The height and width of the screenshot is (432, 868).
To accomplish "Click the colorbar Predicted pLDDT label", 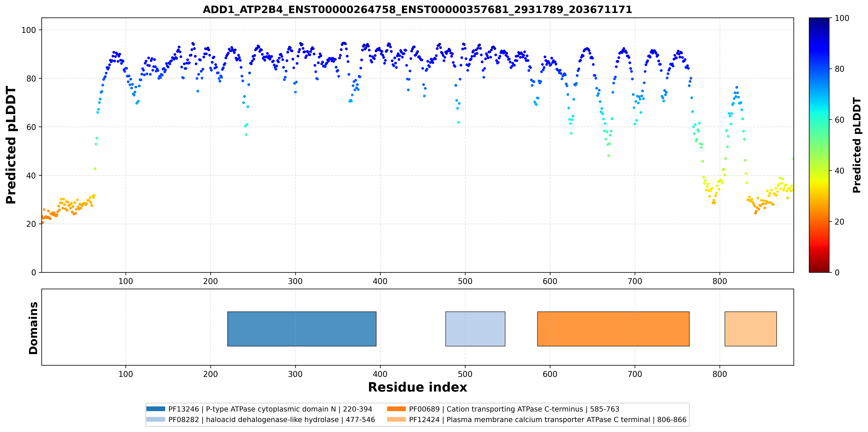I will (x=857, y=145).
